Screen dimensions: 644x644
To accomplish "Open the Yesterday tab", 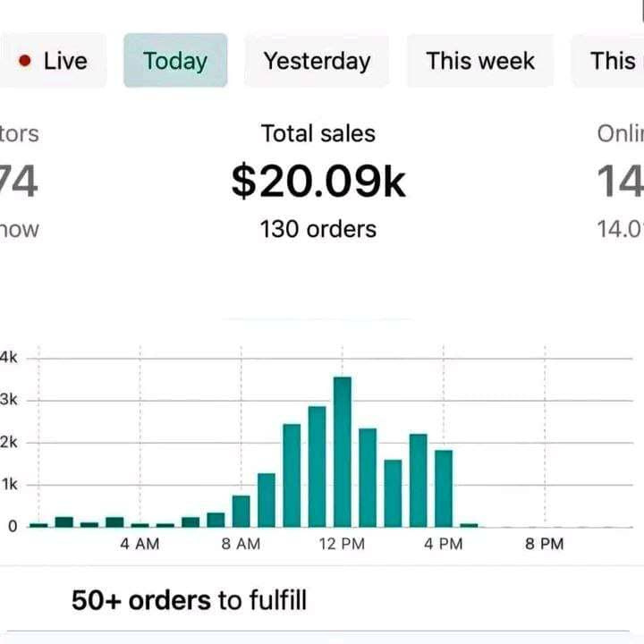I will [317, 61].
